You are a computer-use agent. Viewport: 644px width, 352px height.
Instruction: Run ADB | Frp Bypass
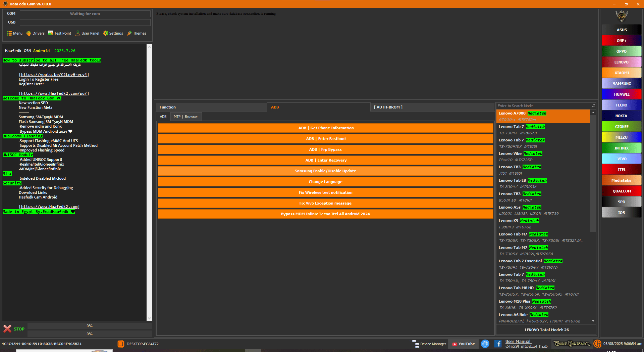point(325,149)
